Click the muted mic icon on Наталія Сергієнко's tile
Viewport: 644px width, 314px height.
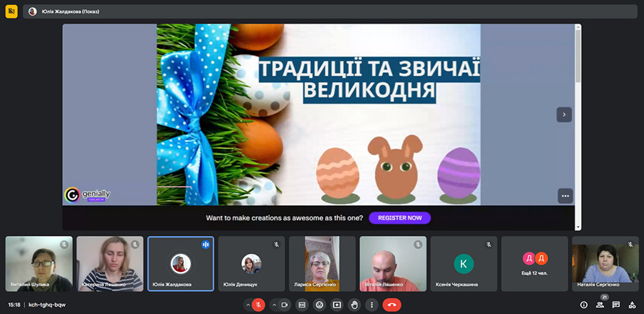[x=630, y=245]
